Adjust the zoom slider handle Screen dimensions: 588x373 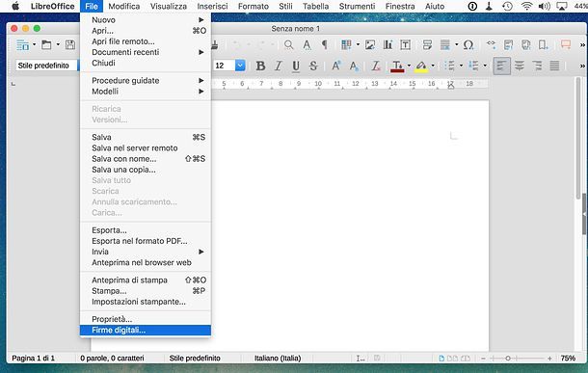[x=507, y=359]
